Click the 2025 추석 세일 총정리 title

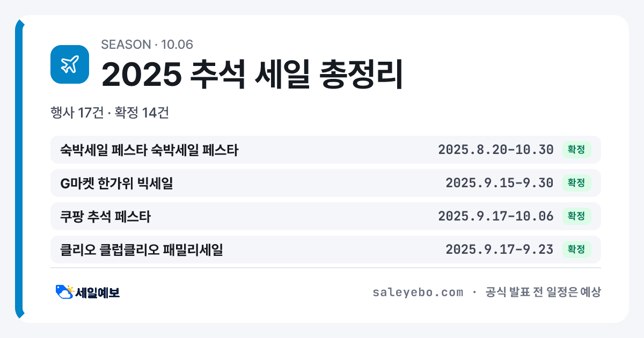pyautogui.click(x=252, y=75)
